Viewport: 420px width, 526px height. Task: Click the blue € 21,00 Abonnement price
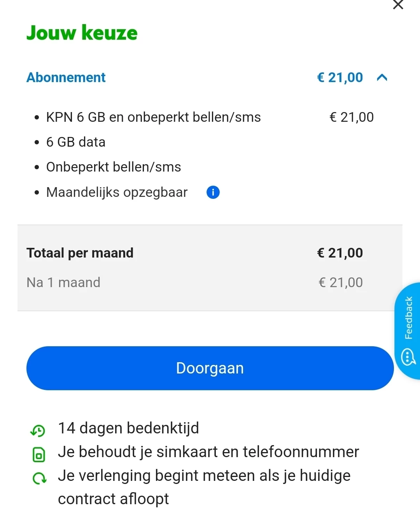(x=339, y=77)
